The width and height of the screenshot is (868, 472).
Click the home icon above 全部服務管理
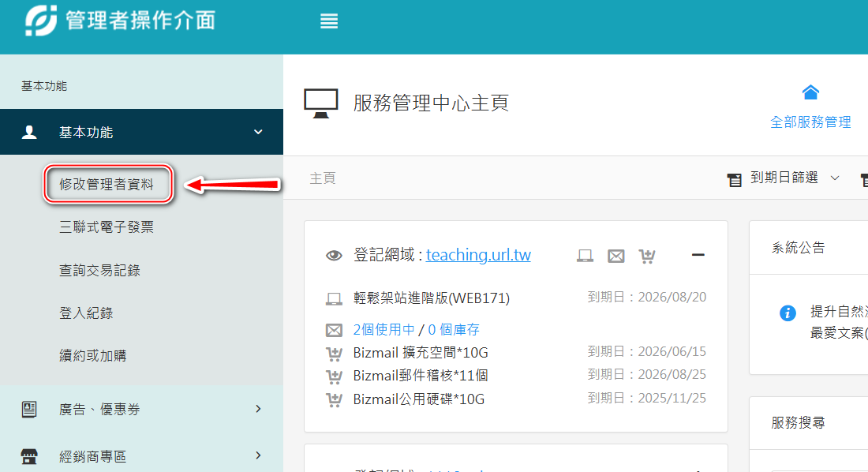click(810, 92)
